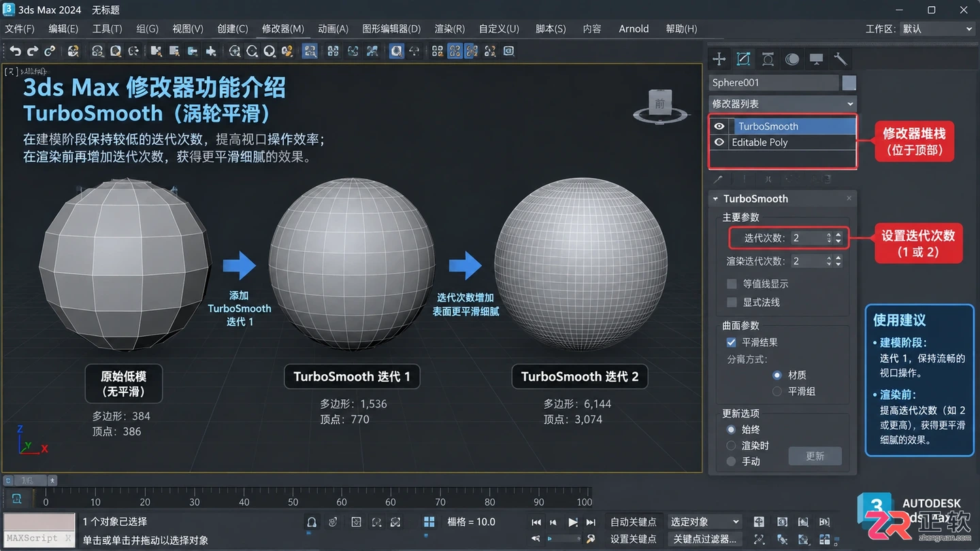Jump to end of animation
This screenshot has height=551, width=980.
[x=591, y=522]
